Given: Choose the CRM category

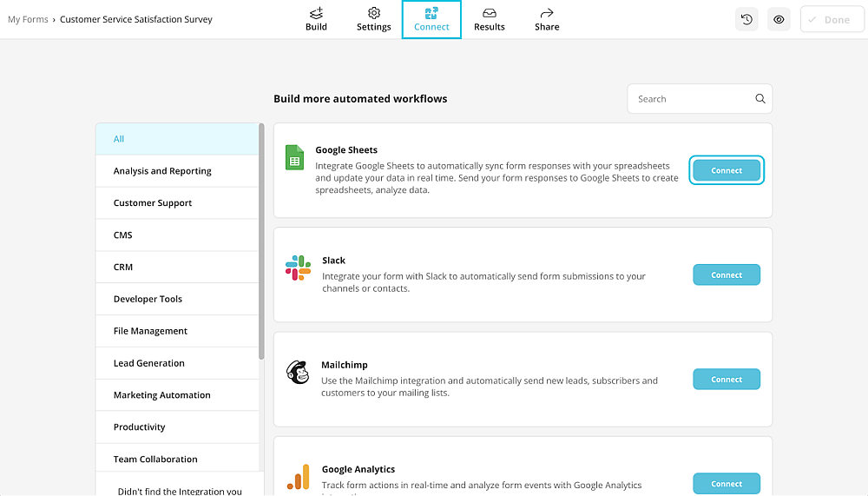Looking at the screenshot, I should click(177, 268).
